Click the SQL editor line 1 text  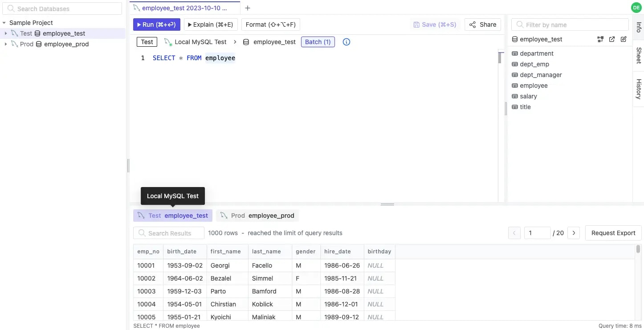click(194, 58)
